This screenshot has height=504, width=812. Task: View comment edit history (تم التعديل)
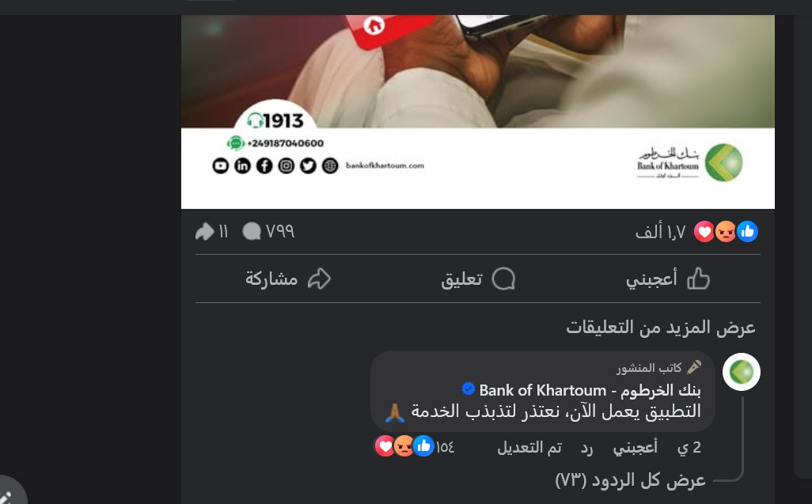pyautogui.click(x=529, y=447)
